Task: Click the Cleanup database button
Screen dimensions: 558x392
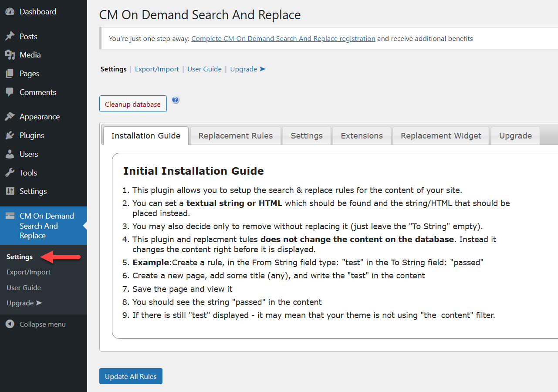Action: [133, 104]
